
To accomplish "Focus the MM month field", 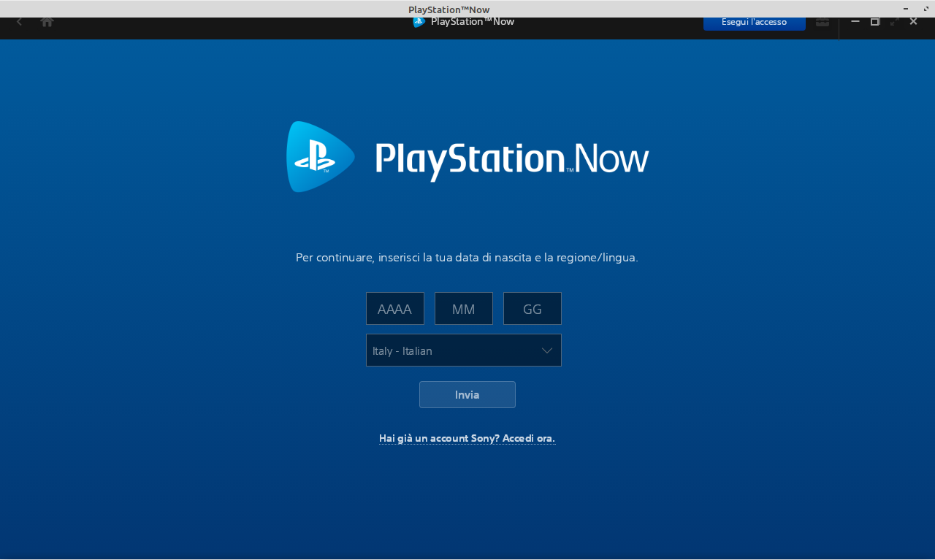I will 464,309.
